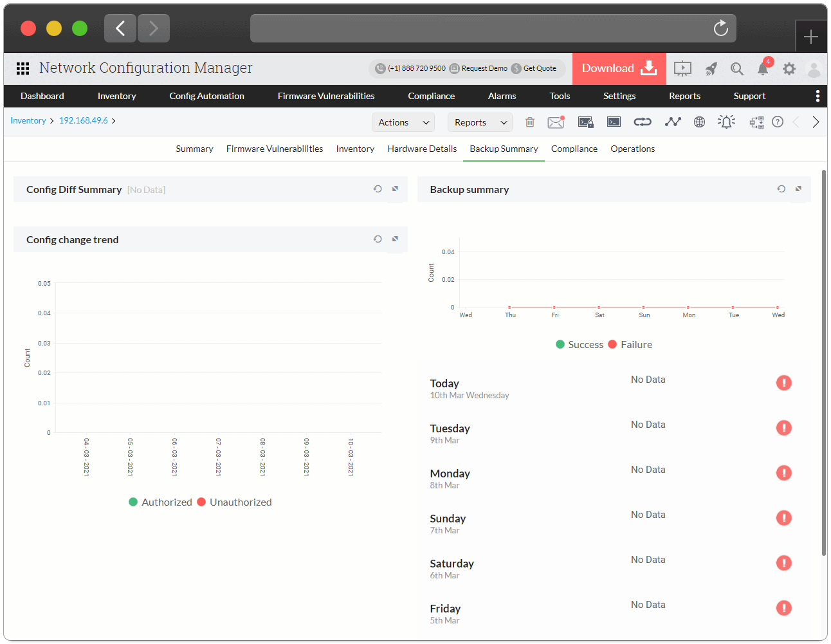The image size is (831, 644).
Task: Refresh the Config Diff Summary widget
Action: 378,189
